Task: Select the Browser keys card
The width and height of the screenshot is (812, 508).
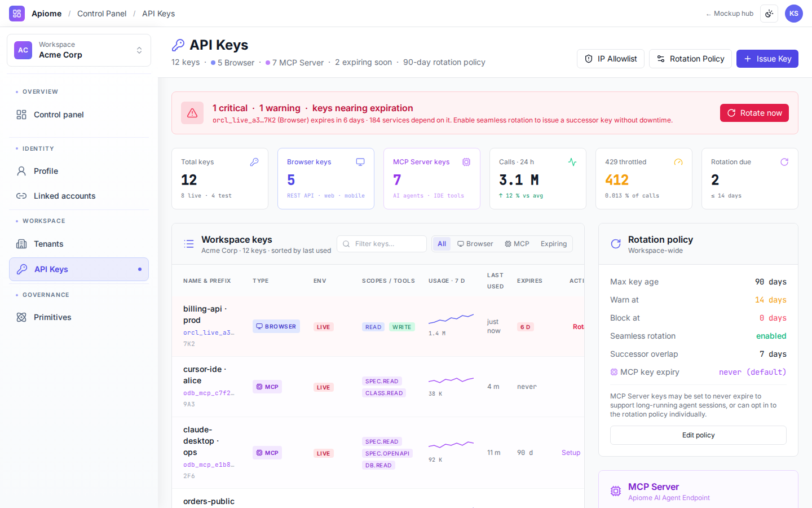Action: [326, 178]
